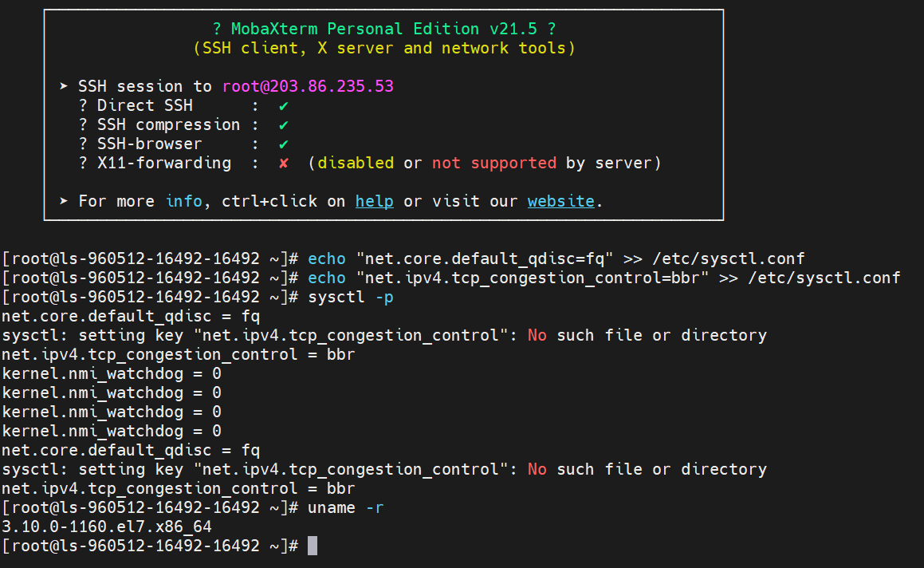924x568 pixels.
Task: Click the blue info word in the banner
Action: coord(184,201)
